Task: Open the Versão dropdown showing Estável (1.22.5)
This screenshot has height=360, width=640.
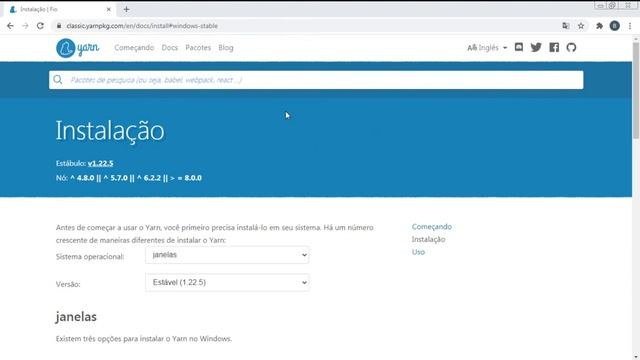Action: (227, 282)
